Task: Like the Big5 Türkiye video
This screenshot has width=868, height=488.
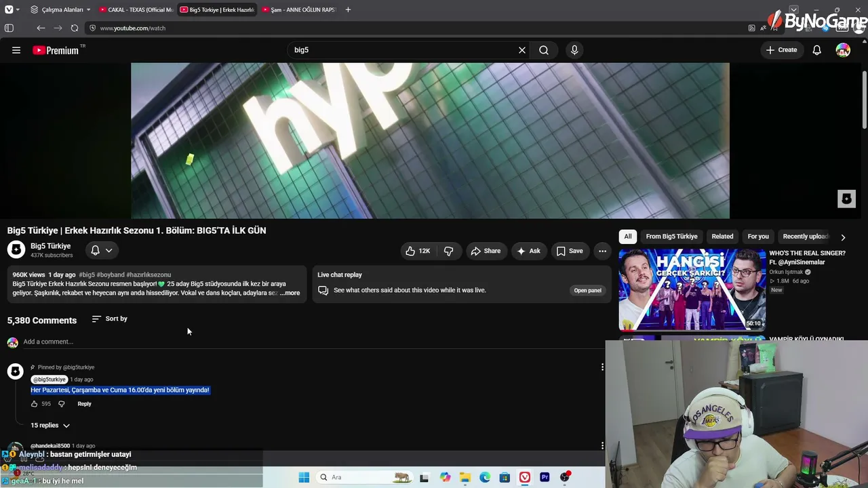Action: tap(418, 251)
